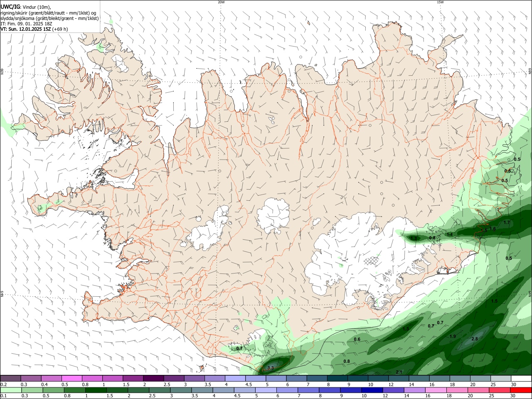Select the 15W longitude label at the top

[440, 2]
